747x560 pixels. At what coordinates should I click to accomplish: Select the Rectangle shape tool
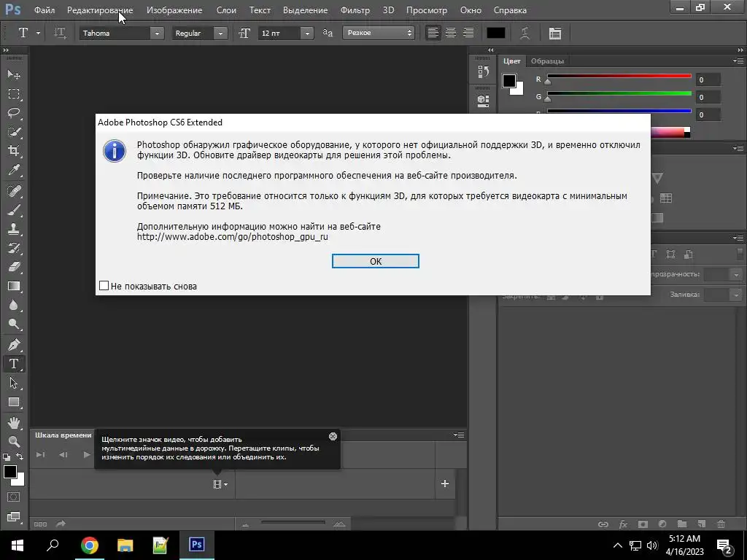[13, 402]
